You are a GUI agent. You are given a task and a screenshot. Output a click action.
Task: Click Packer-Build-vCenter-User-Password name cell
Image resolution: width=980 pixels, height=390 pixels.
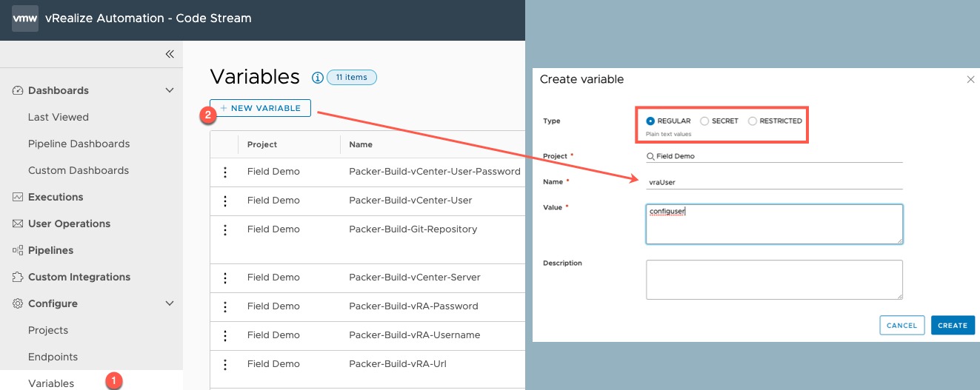(434, 172)
